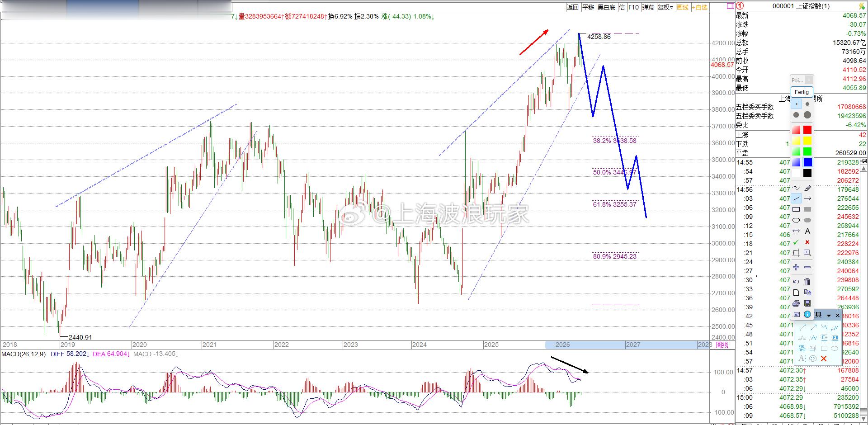Pick the solid green color swatch
Image resolution: width=868 pixels, height=425 pixels.
(x=807, y=151)
